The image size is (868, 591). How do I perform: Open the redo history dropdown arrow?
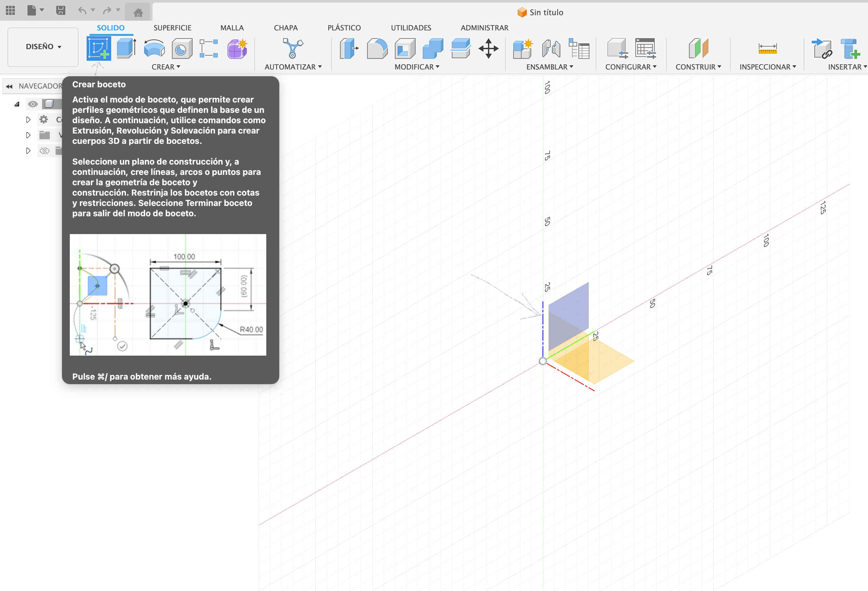coord(118,10)
